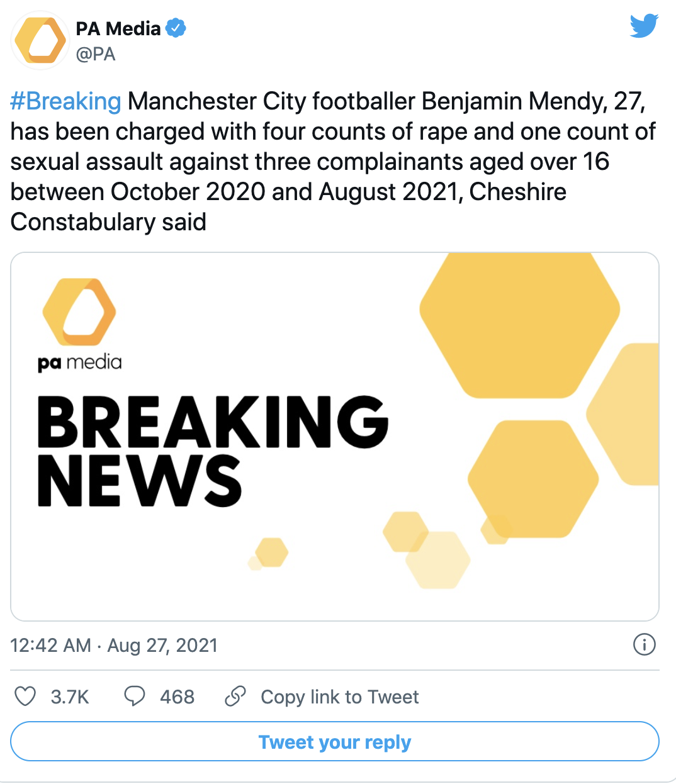Click the tweet body text about Benjamin Mendy
Image resolution: width=676 pixels, height=784 pixels.
pyautogui.click(x=332, y=162)
